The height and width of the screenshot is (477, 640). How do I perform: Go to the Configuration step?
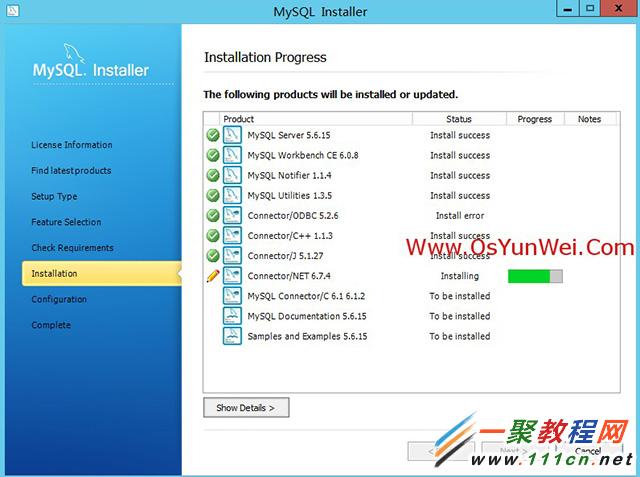point(59,299)
